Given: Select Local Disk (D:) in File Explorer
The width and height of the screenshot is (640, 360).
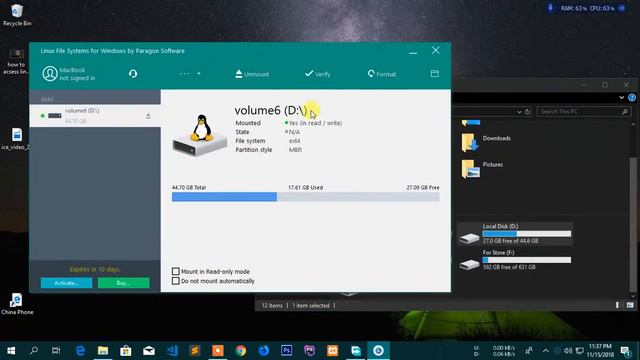Looking at the screenshot, I should click(515, 233).
